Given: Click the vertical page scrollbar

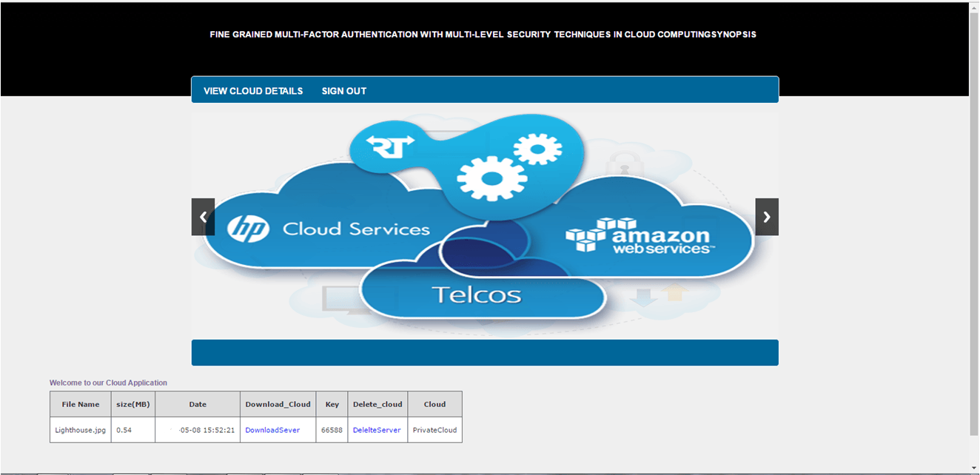Looking at the screenshot, I should click(973, 224).
